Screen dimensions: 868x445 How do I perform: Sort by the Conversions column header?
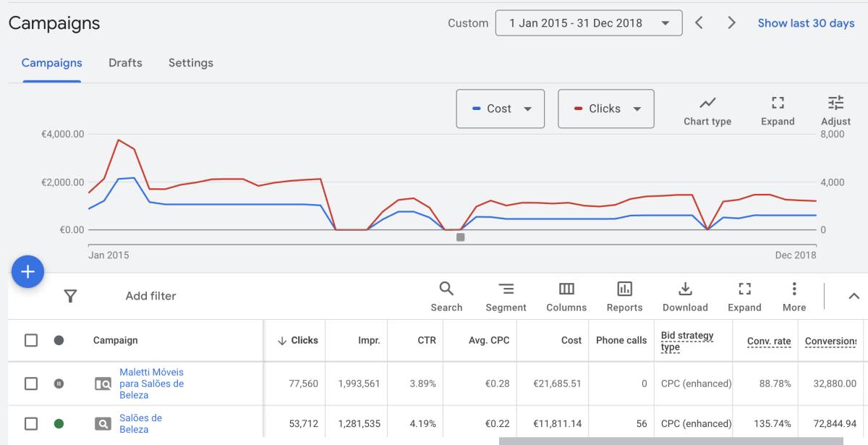[830, 341]
